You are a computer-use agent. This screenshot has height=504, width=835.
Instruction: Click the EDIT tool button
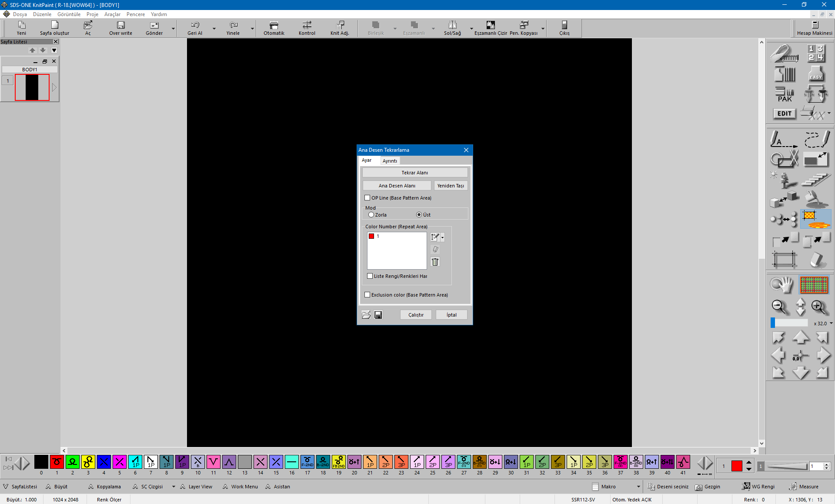click(785, 113)
